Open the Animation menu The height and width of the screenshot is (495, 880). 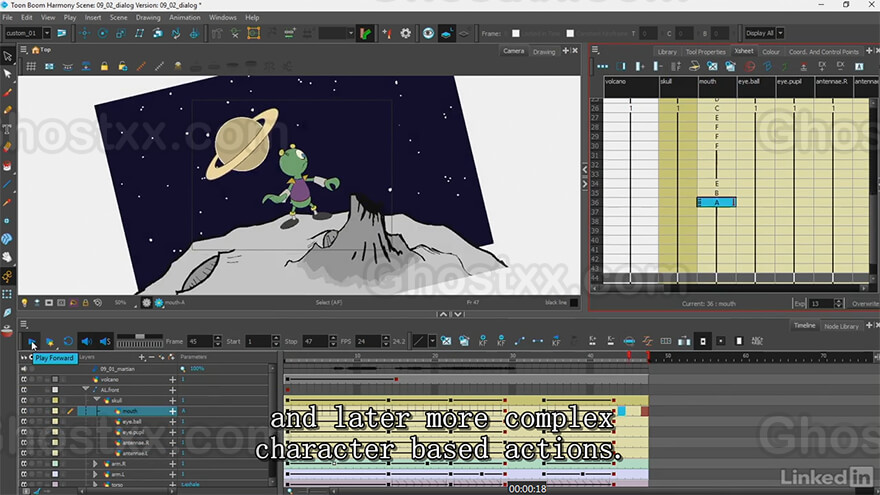click(x=185, y=17)
